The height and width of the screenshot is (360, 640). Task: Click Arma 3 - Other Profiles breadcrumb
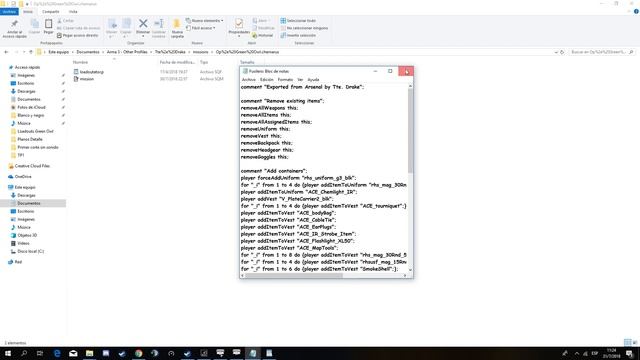pos(127,52)
